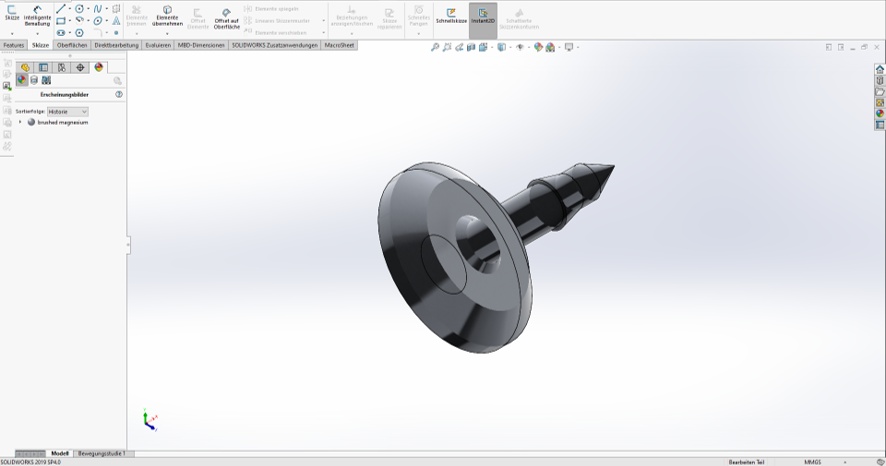Click Section View icon
Viewport: 886px width, 466px height.
[x=471, y=47]
